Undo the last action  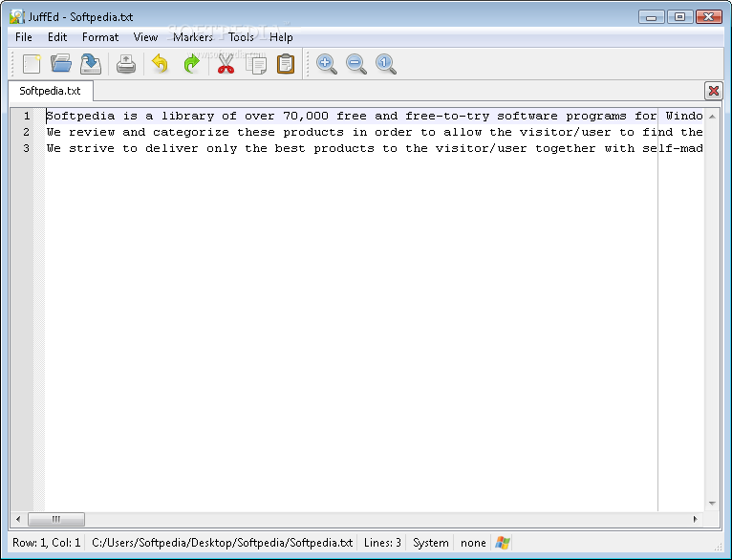click(161, 64)
